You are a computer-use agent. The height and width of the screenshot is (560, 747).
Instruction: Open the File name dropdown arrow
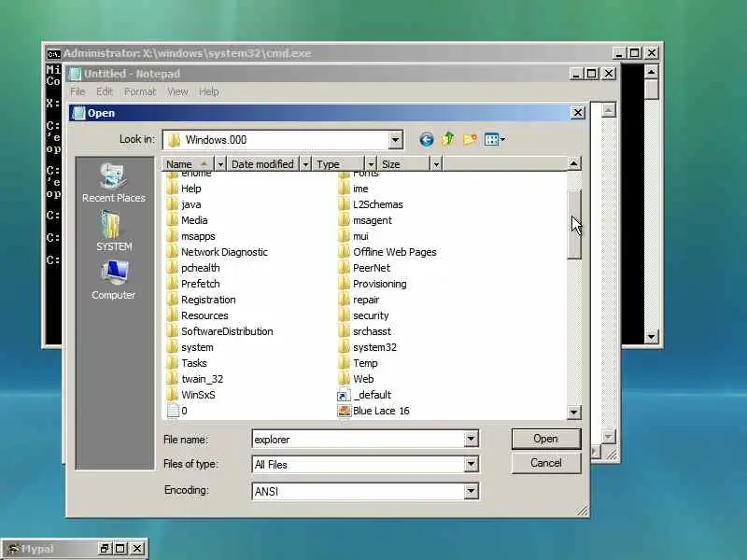coord(472,439)
